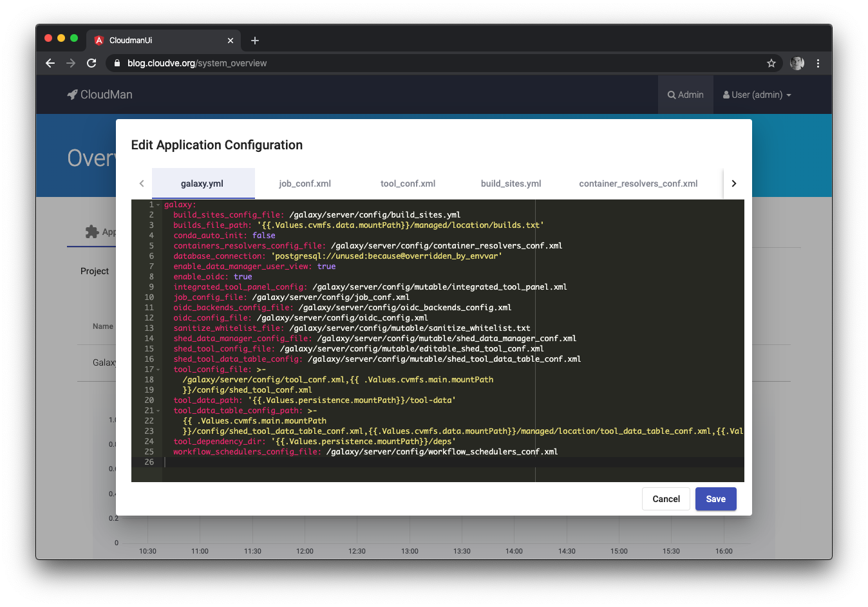Reload the page with refresh icon
Viewport: 868px width, 607px height.
coord(91,63)
